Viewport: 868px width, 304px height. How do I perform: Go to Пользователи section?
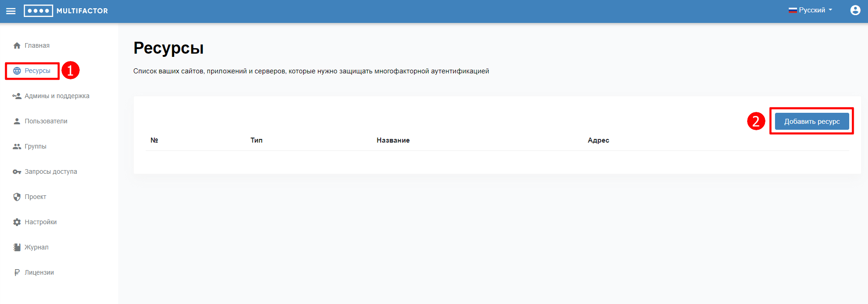[46, 121]
